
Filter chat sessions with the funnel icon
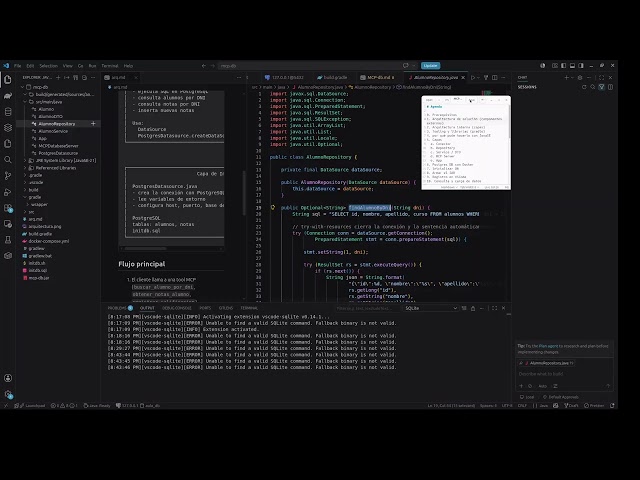point(601,87)
